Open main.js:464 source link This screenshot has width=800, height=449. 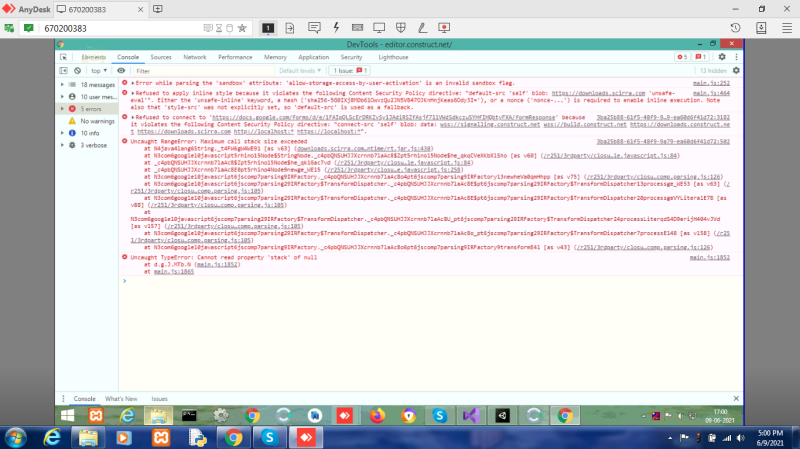[x=711, y=93]
